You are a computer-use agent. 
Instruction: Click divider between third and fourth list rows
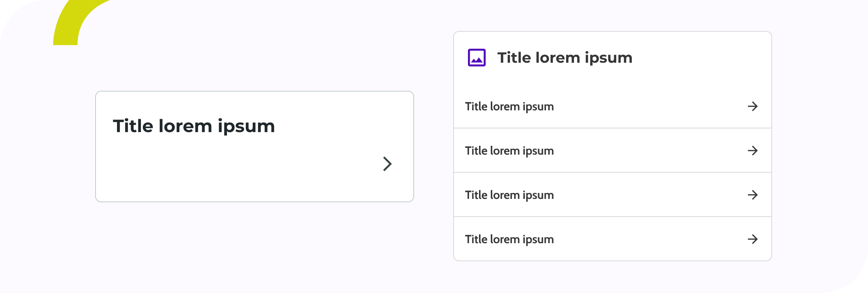tap(613, 217)
